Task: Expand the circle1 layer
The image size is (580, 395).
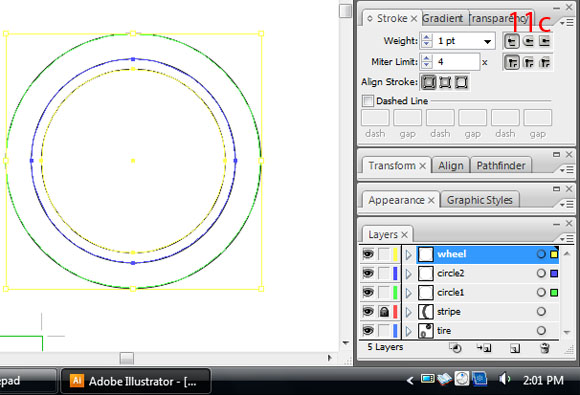Action: [x=408, y=293]
